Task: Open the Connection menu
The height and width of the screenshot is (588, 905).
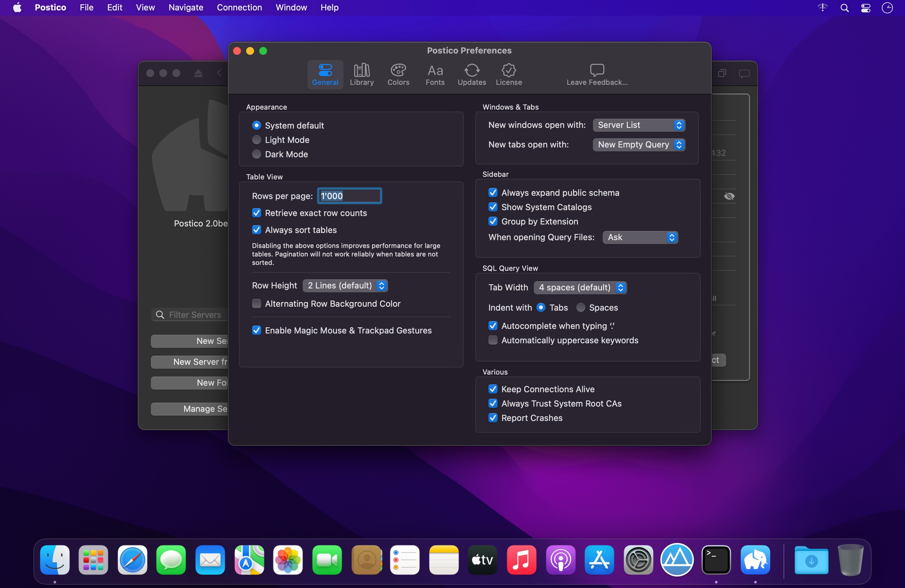Action: [x=239, y=8]
